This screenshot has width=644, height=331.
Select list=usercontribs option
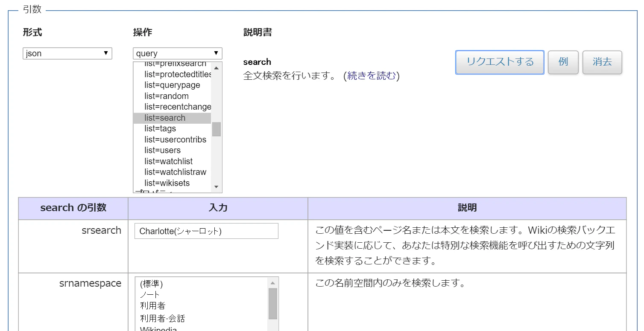click(173, 139)
